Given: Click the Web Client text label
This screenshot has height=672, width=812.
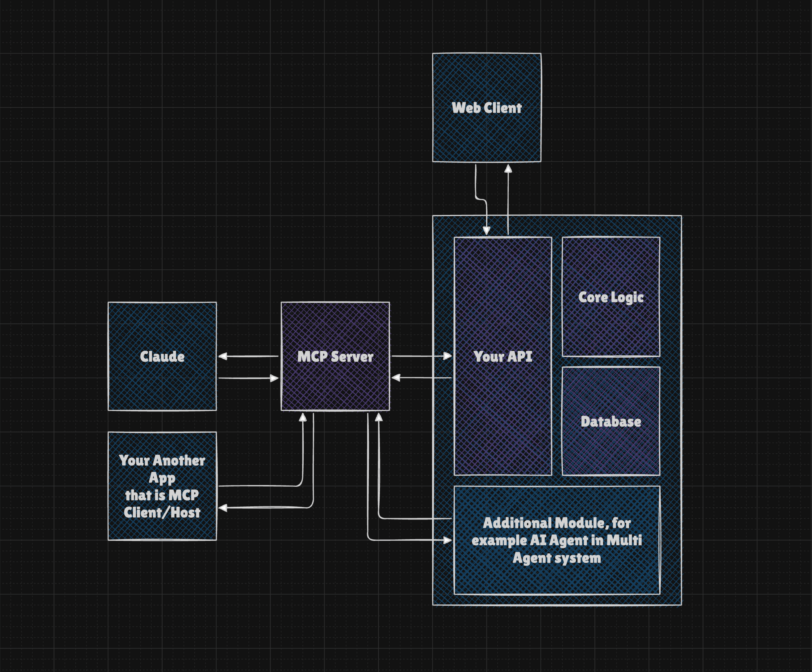Looking at the screenshot, I should [x=486, y=108].
